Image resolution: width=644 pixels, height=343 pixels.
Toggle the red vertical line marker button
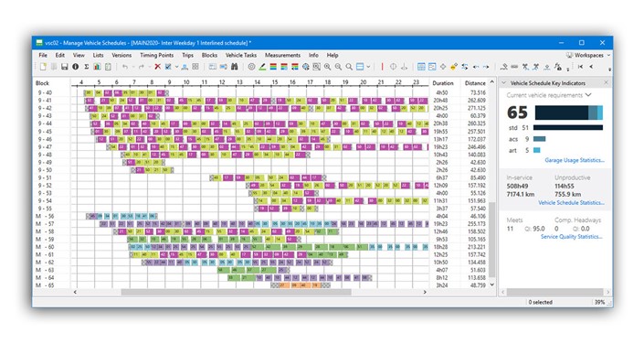382,67
